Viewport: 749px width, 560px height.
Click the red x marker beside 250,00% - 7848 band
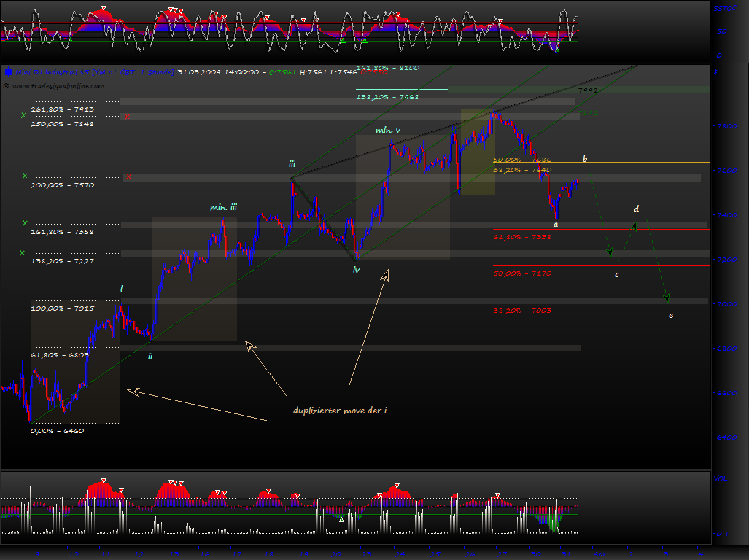(x=127, y=117)
